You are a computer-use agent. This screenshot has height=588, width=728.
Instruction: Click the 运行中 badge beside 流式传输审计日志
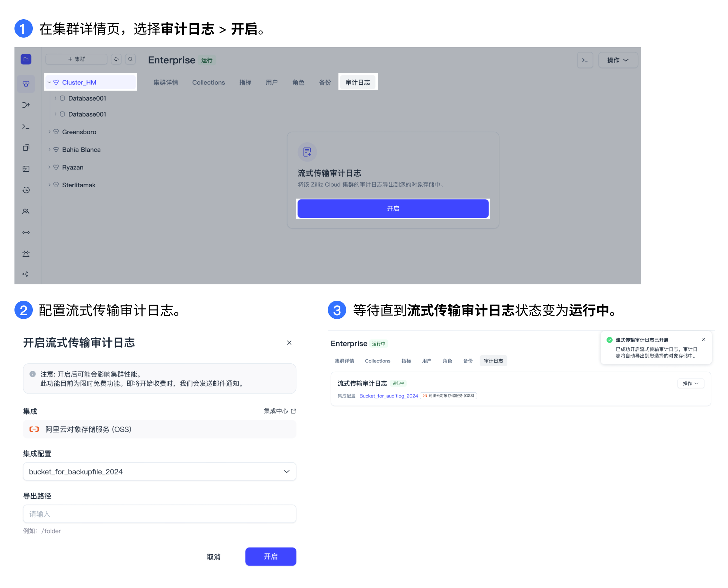coord(398,383)
